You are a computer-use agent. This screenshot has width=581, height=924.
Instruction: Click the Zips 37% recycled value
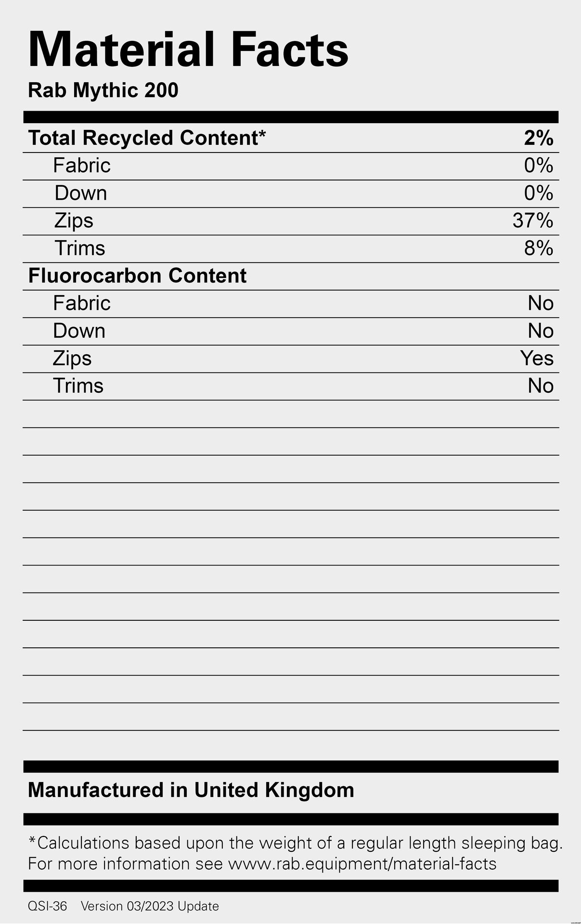[x=532, y=221]
